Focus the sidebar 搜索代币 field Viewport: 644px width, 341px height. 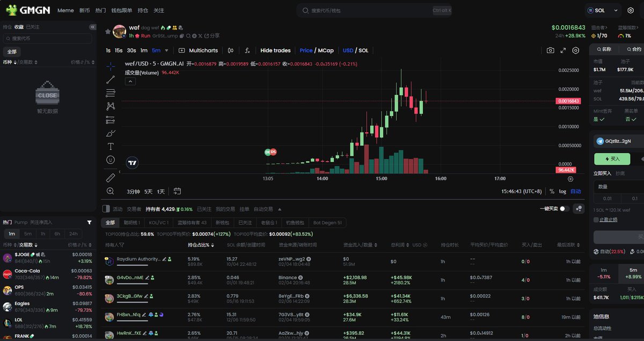[48, 39]
